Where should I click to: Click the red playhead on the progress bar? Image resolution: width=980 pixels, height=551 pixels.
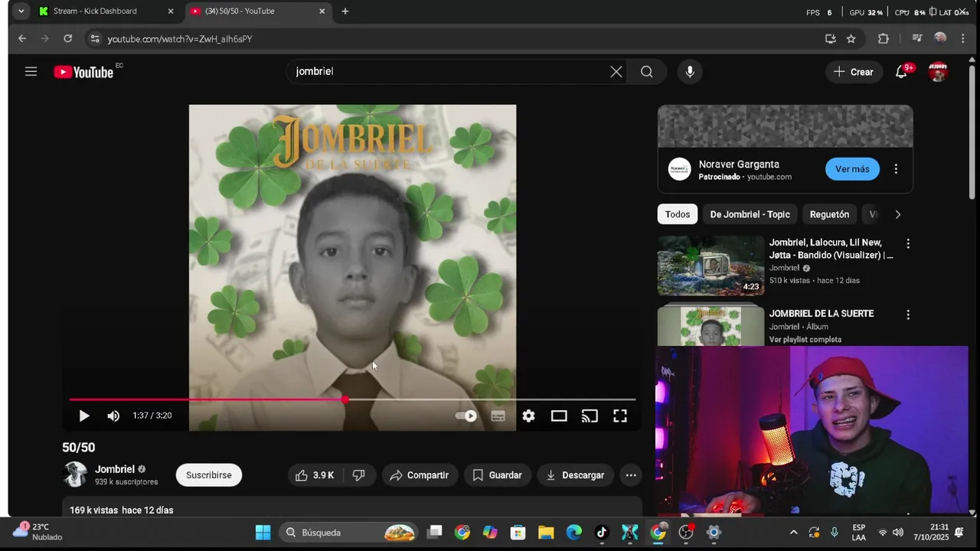[345, 399]
